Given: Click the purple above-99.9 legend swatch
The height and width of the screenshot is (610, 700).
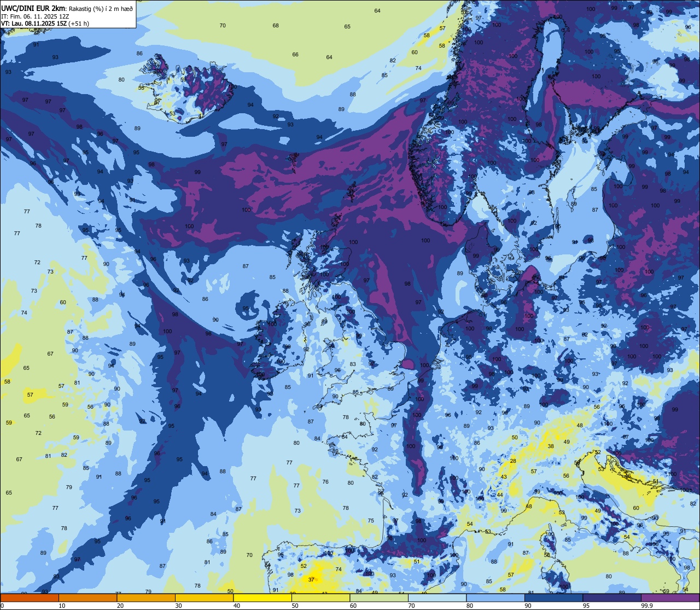Looking at the screenshot, I should pyautogui.click(x=670, y=597).
